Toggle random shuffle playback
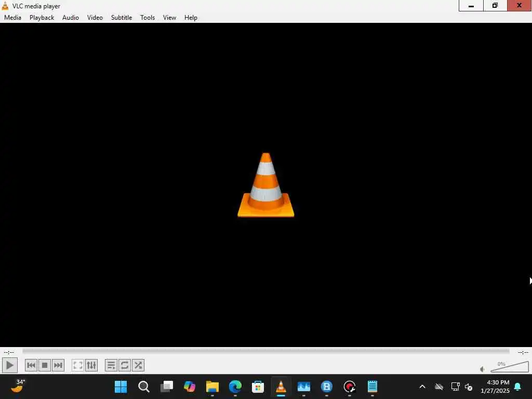Viewport: 532px width, 399px height. pos(138,365)
